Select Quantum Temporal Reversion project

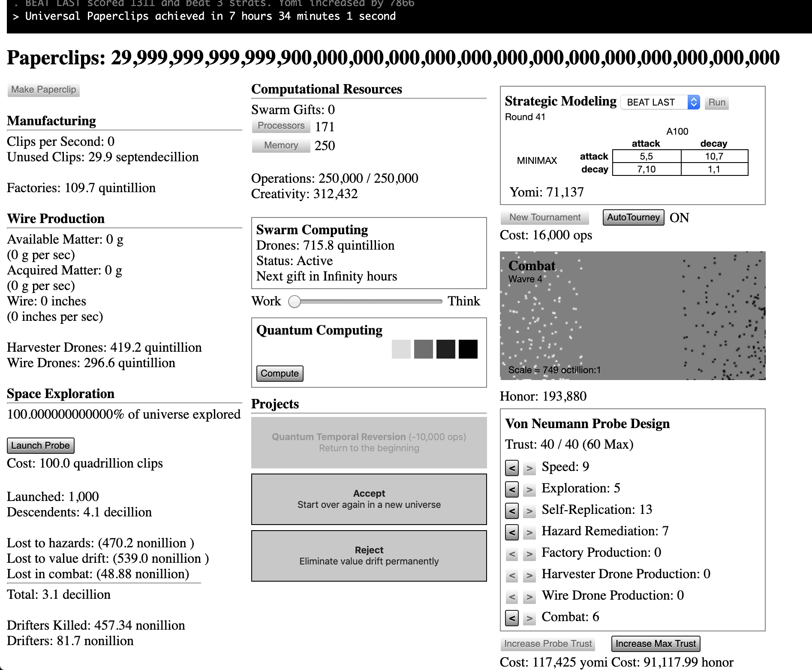click(369, 442)
